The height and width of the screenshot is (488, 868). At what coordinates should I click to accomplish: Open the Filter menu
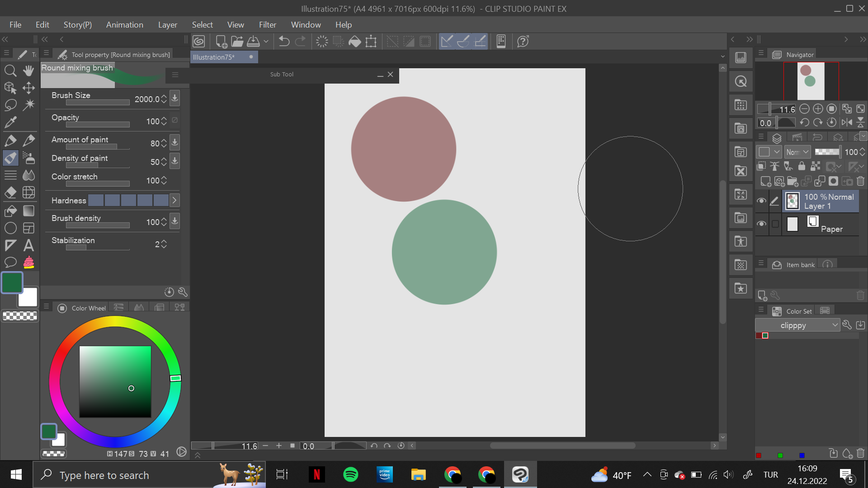point(268,24)
